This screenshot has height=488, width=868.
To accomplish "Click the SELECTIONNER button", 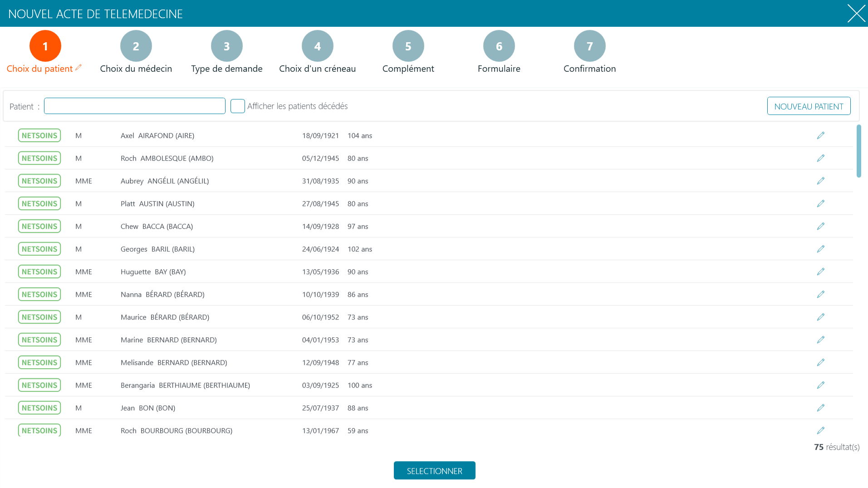I will click(434, 470).
